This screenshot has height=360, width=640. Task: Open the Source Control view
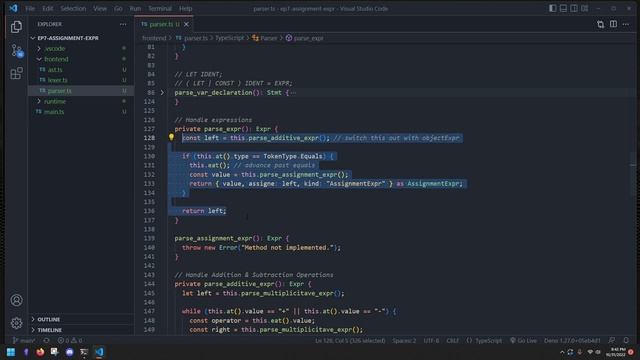coord(16,50)
